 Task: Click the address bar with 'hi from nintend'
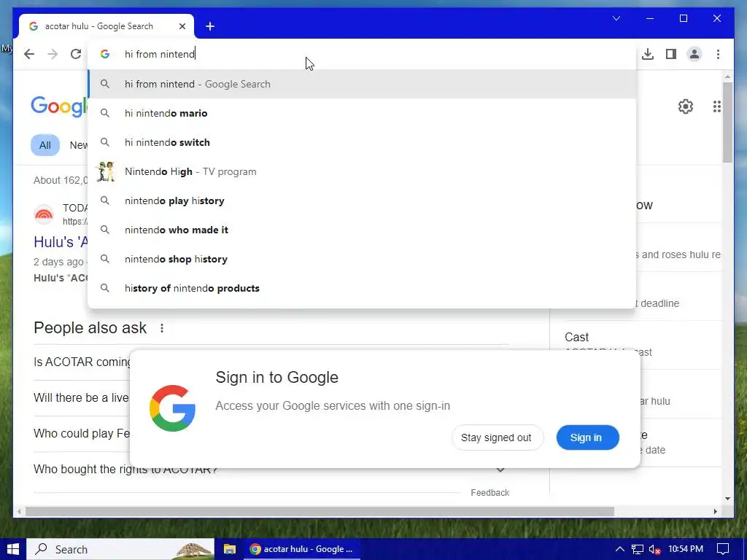click(x=362, y=54)
